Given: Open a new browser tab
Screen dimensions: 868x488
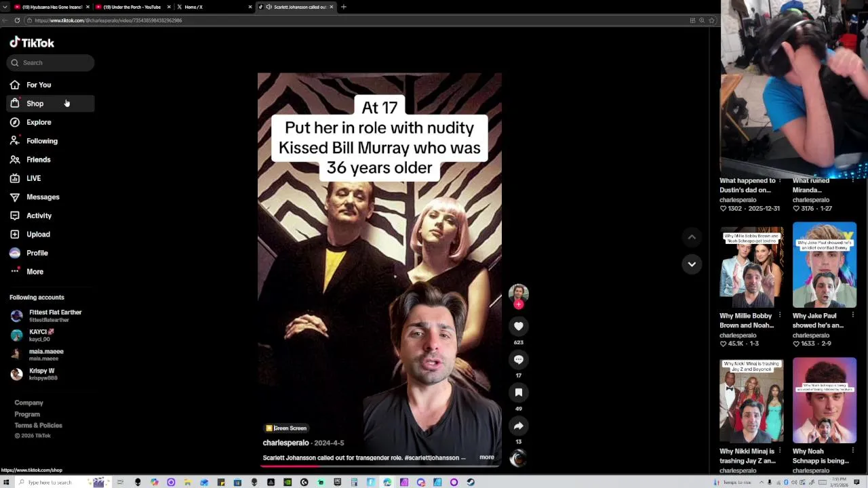Looking at the screenshot, I should (x=344, y=7).
